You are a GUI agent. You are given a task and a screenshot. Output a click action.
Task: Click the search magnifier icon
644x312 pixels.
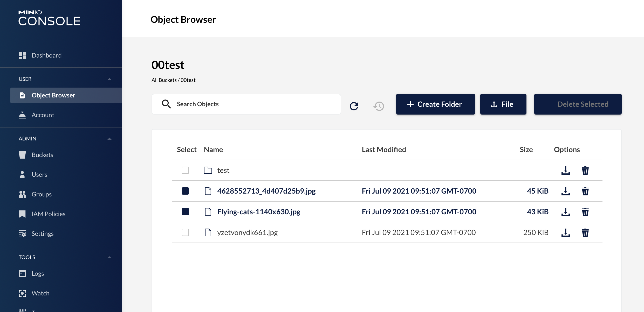point(166,104)
